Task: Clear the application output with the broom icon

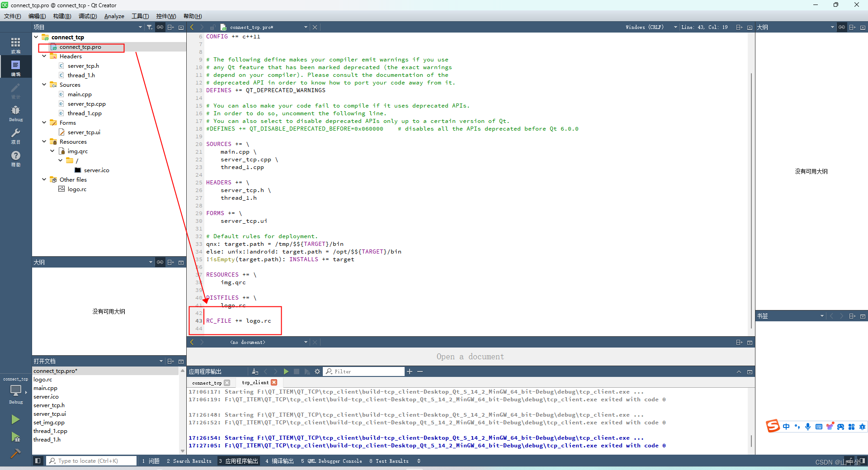Action: click(x=255, y=371)
